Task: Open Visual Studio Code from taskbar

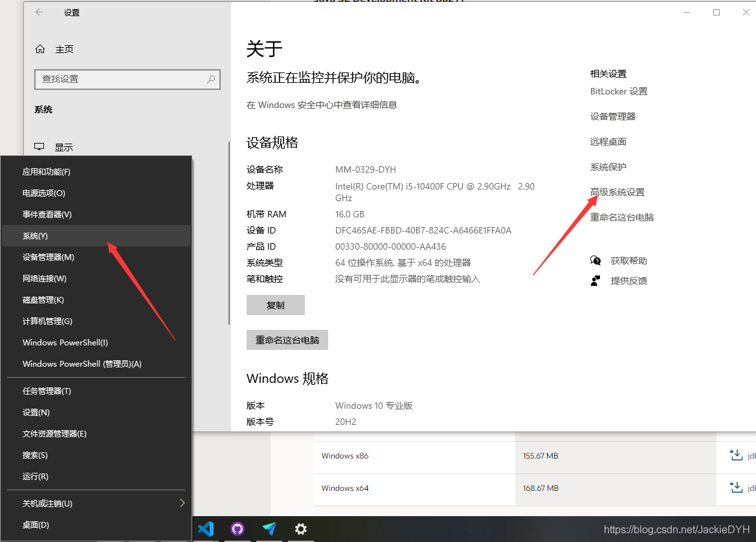Action: [206, 529]
